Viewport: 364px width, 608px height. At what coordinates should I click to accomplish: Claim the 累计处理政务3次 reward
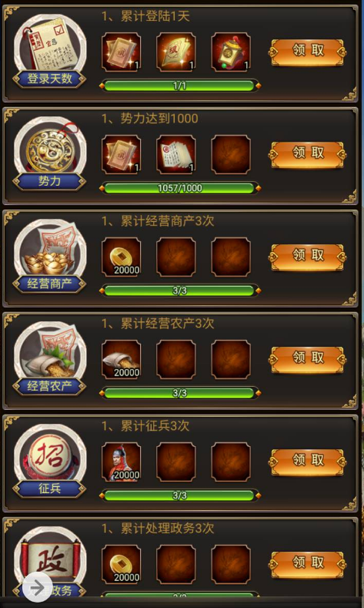[307, 564]
